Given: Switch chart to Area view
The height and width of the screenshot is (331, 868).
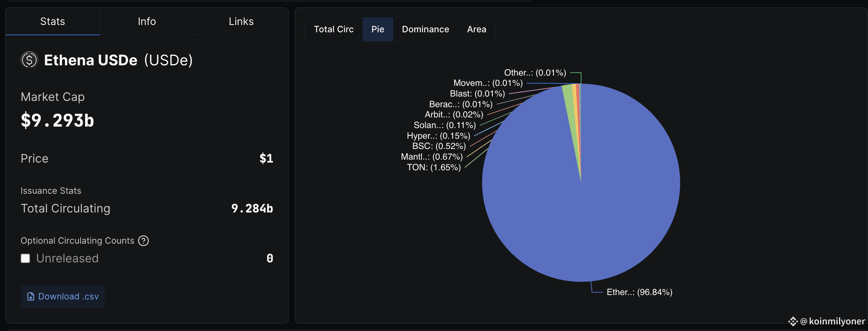Looking at the screenshot, I should coord(477,29).
